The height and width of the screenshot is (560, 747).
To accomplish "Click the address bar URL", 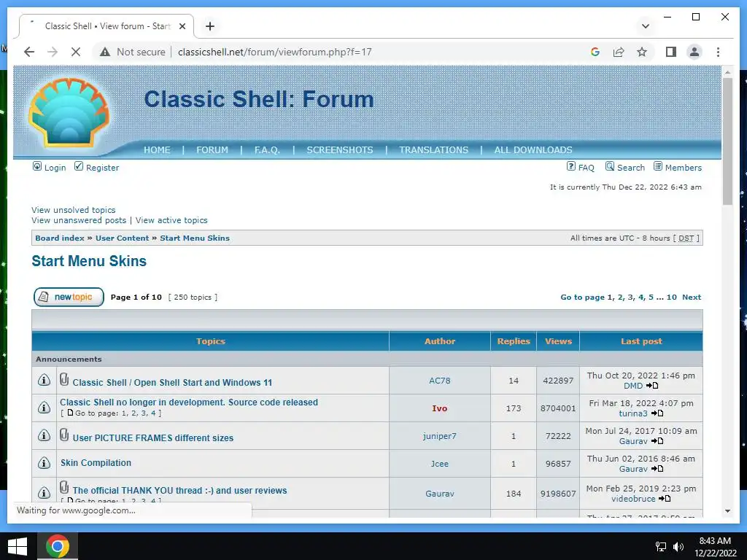I will pos(274,52).
